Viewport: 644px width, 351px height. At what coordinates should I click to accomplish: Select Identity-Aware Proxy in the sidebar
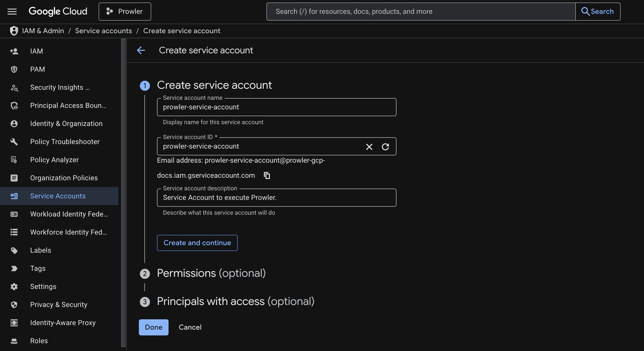pyautogui.click(x=63, y=323)
